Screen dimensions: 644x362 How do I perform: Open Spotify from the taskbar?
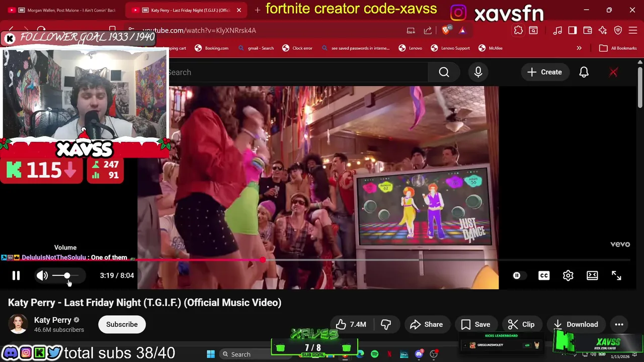375,354
